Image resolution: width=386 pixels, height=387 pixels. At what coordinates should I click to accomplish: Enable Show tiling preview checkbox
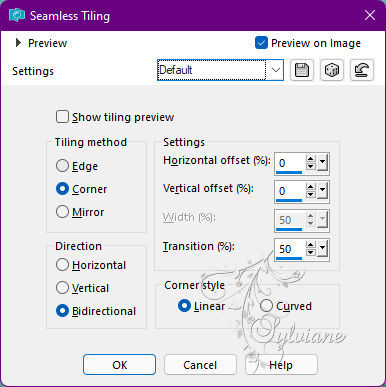62,117
